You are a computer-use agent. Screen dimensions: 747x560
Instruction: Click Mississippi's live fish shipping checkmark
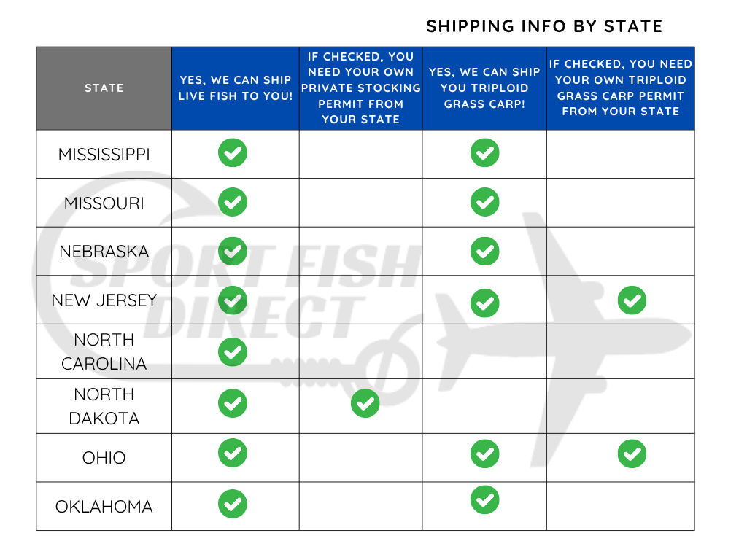click(x=233, y=153)
